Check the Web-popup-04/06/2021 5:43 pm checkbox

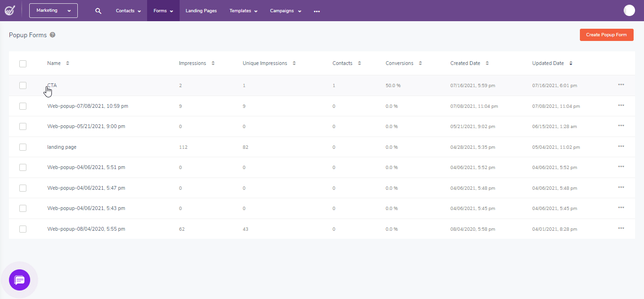pyautogui.click(x=23, y=209)
